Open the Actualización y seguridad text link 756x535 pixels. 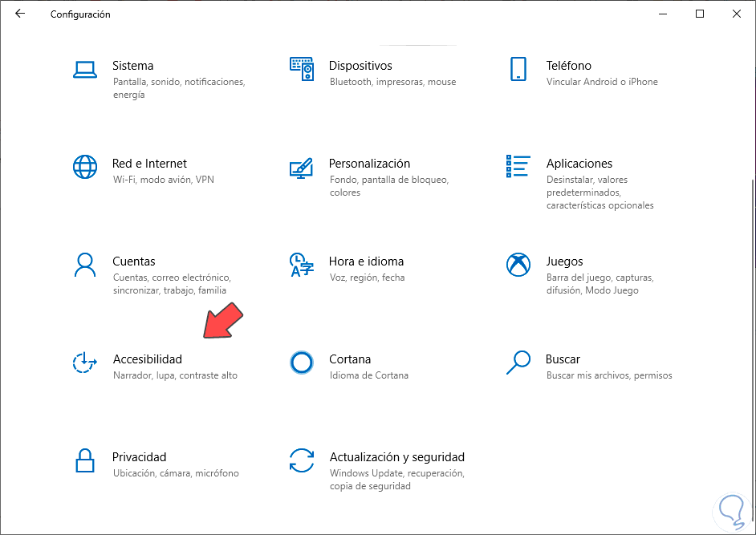396,457
